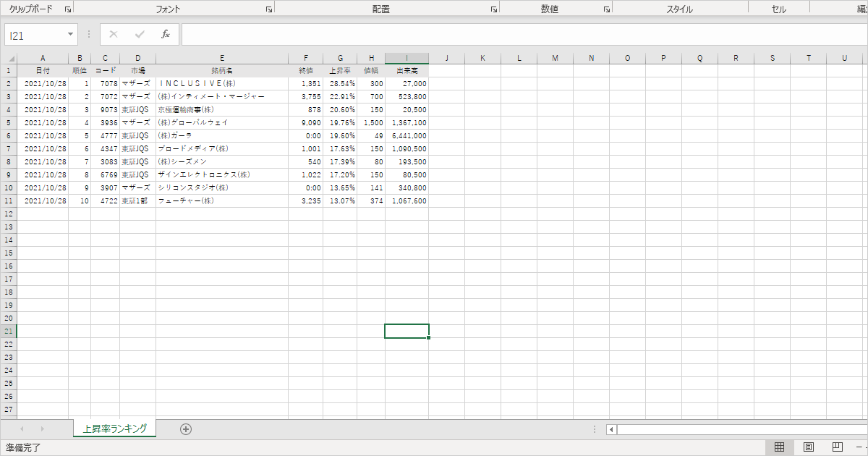The height and width of the screenshot is (456, 868).
Task: Click cell (株)シーズメン
Action: click(222, 162)
